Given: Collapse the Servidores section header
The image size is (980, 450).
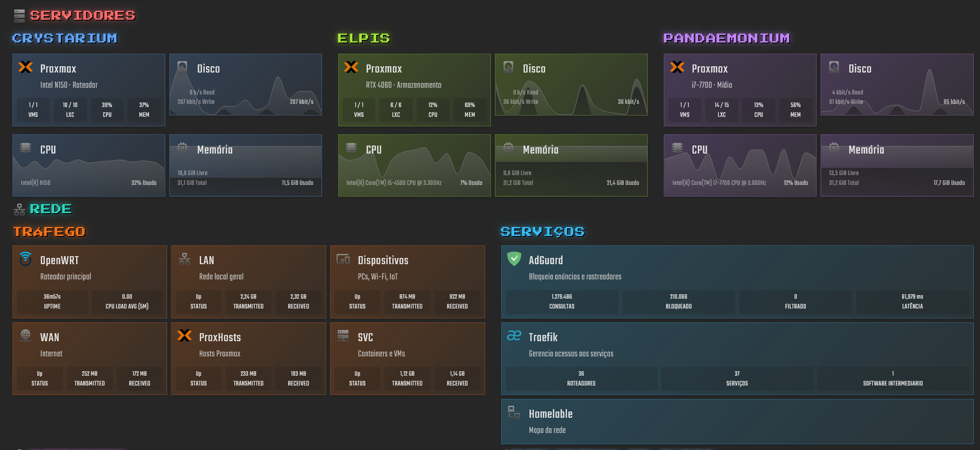Looking at the screenshot, I should click(82, 16).
